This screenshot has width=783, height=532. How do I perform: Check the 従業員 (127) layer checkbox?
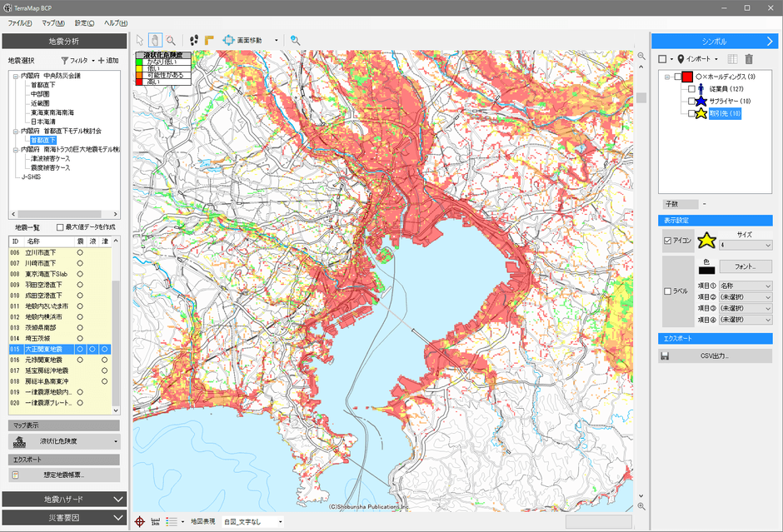[691, 88]
